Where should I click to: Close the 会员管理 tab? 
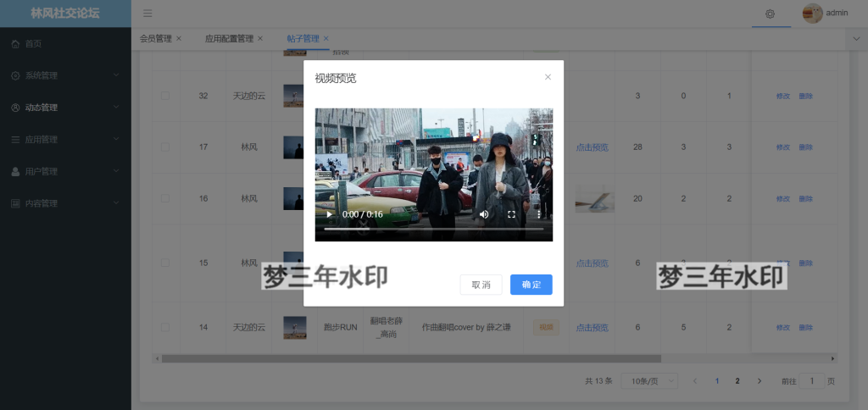click(179, 38)
